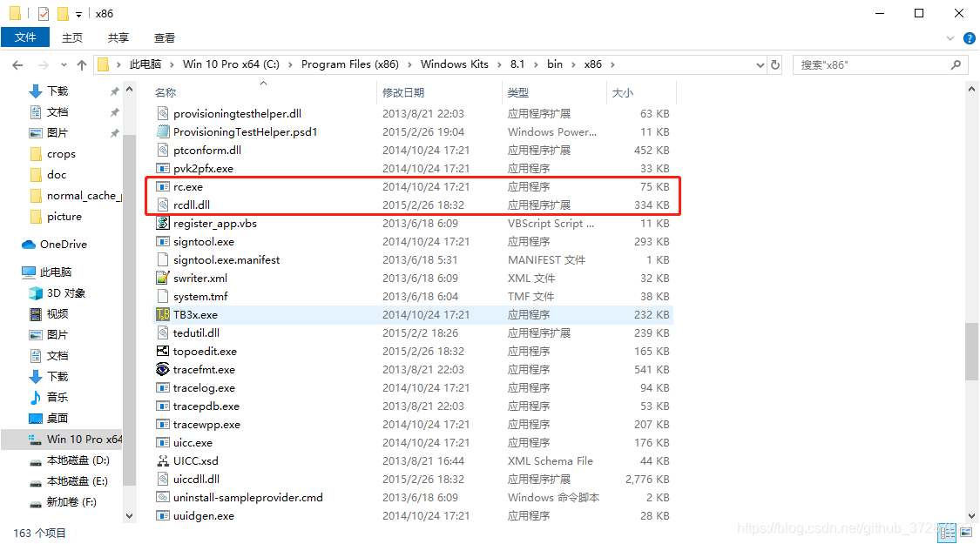
Task: Click the Windows Kits breadcrumb
Action: coord(455,64)
